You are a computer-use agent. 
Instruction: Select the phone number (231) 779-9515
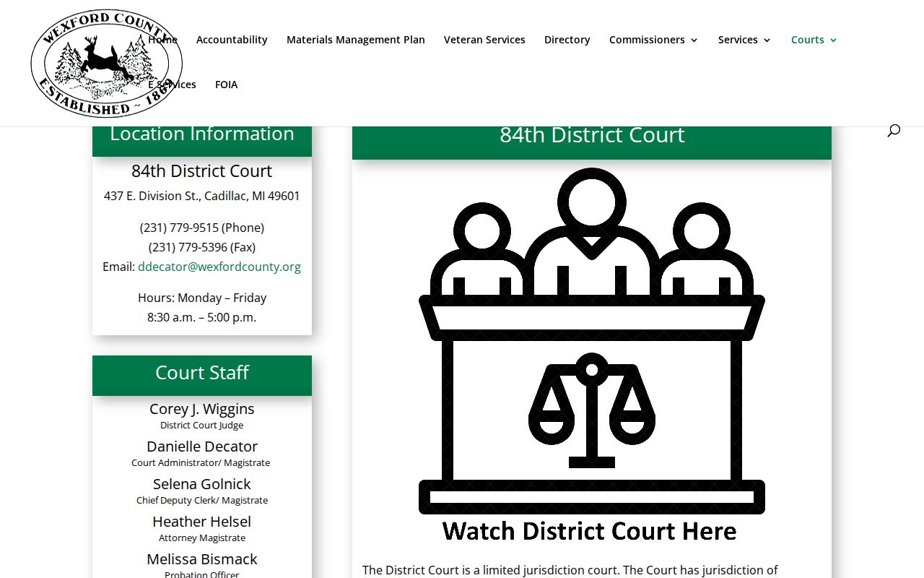pyautogui.click(x=202, y=228)
